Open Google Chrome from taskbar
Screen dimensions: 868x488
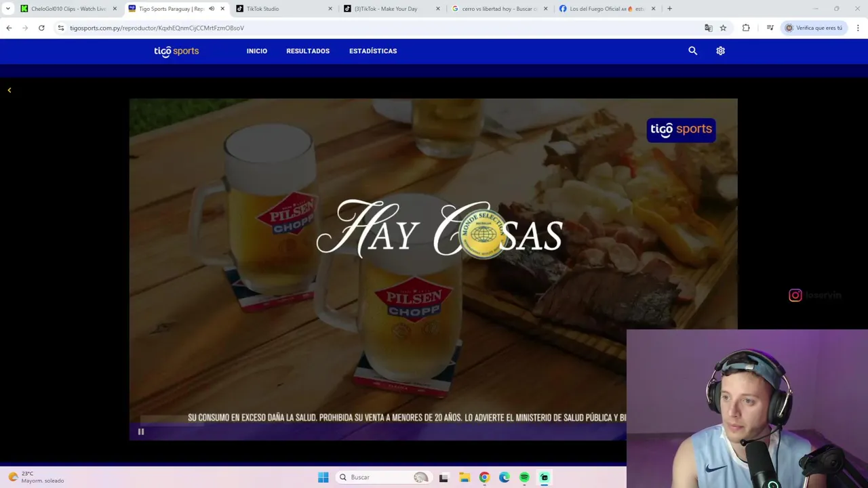tap(484, 477)
